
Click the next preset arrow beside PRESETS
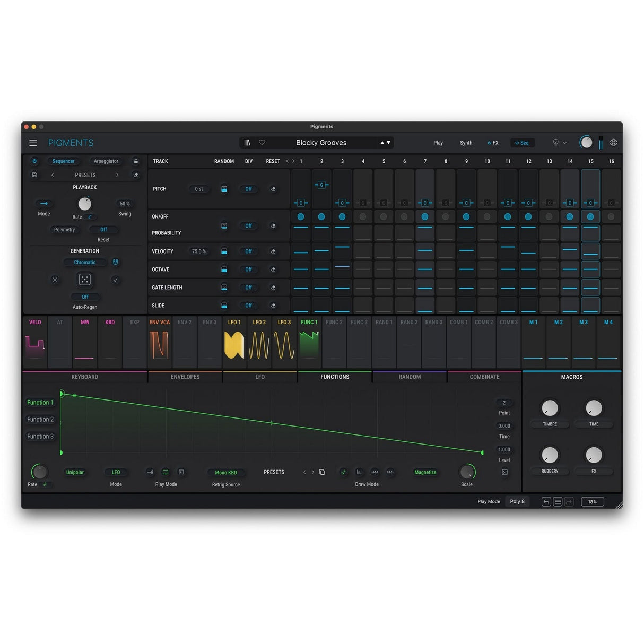tap(117, 175)
